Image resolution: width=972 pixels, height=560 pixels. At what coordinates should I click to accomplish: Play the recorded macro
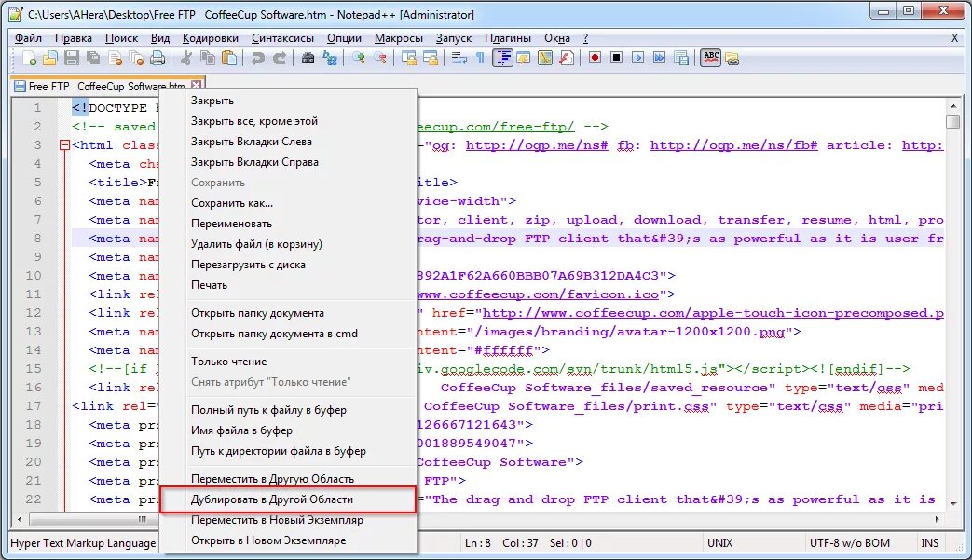tap(638, 58)
